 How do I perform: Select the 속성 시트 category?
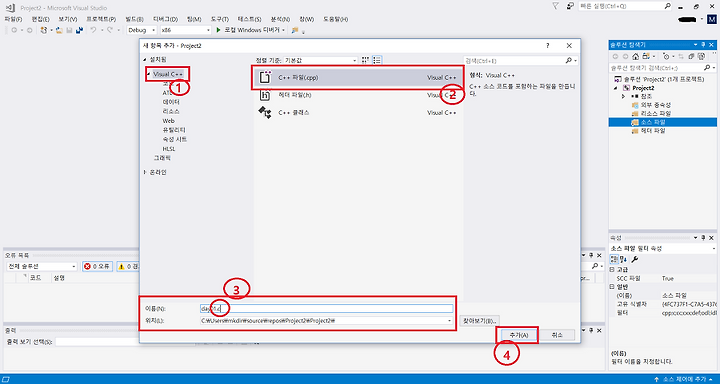(174, 139)
